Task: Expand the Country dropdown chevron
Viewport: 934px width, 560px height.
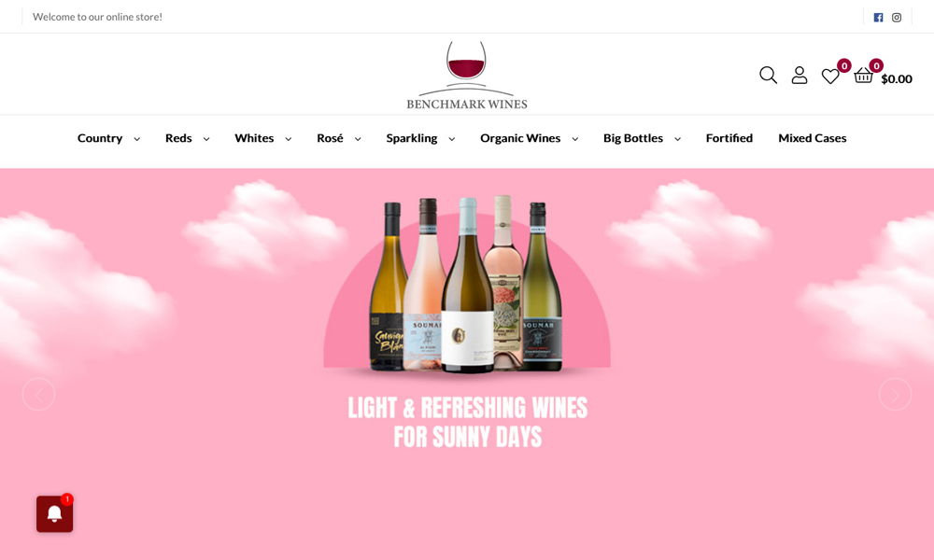Action: (x=137, y=139)
